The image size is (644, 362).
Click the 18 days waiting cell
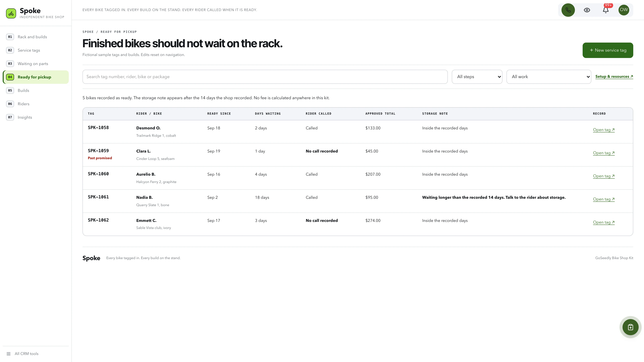click(x=262, y=197)
